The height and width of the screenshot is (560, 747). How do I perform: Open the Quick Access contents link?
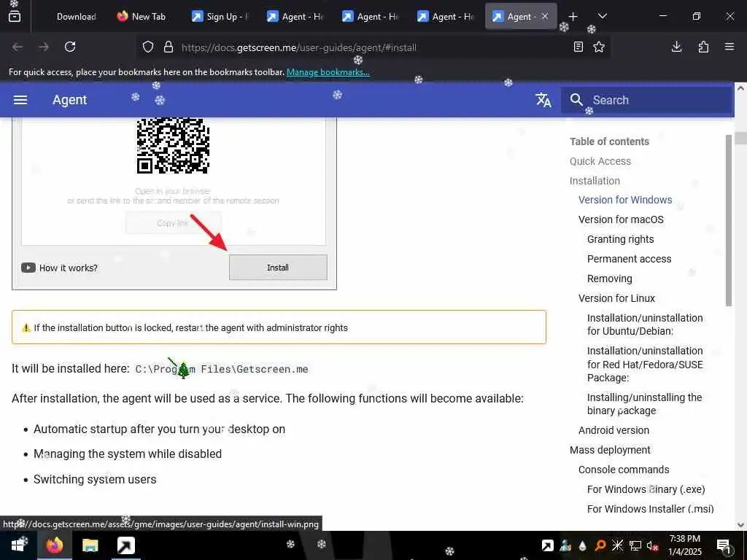(600, 161)
